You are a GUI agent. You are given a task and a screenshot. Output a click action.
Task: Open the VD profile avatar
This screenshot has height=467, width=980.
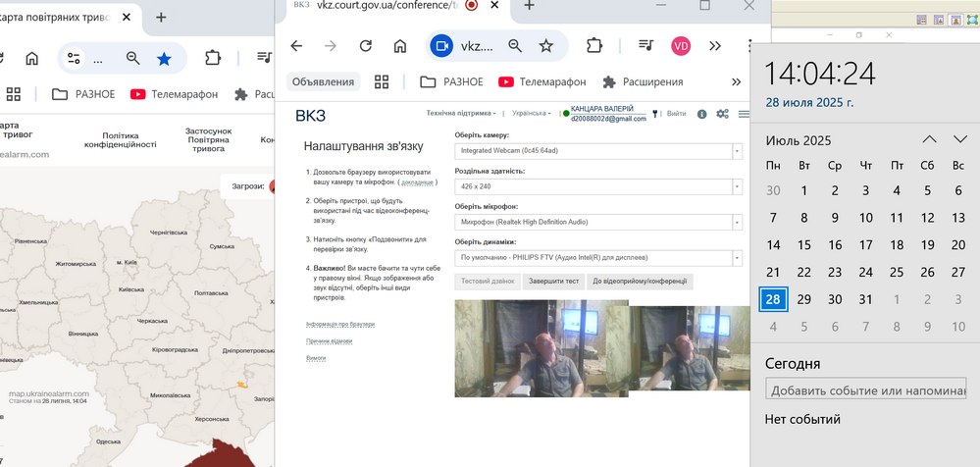click(681, 46)
